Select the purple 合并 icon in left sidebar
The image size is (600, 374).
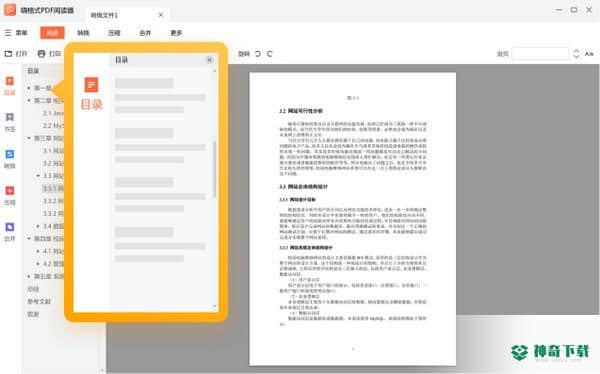pyautogui.click(x=10, y=232)
